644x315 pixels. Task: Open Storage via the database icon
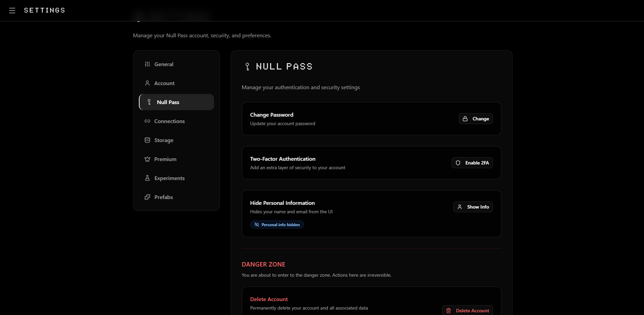pyautogui.click(x=147, y=140)
